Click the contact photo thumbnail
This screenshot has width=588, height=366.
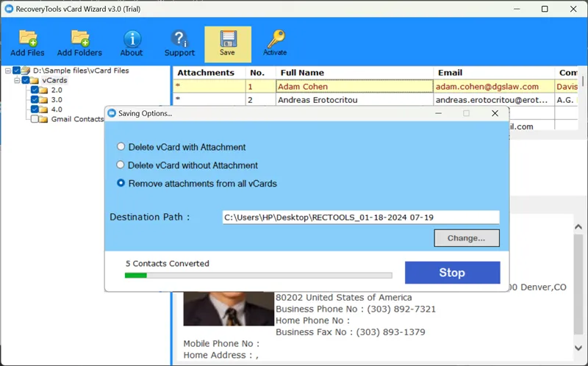[229, 309]
